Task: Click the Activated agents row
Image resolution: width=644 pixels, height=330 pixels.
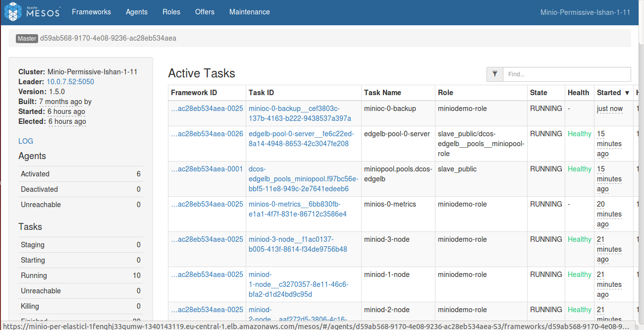Action: pos(81,174)
